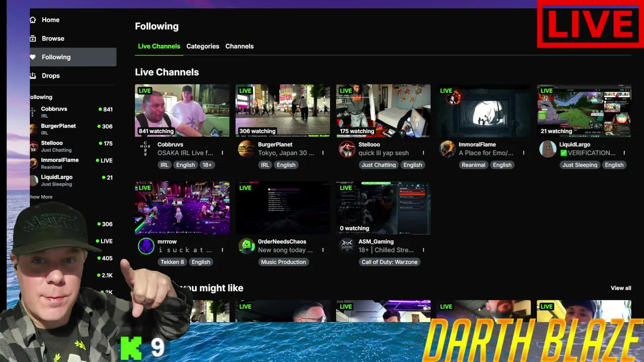This screenshot has height=362, width=644.
Task: Switch to the Channels tab
Action: [239, 46]
